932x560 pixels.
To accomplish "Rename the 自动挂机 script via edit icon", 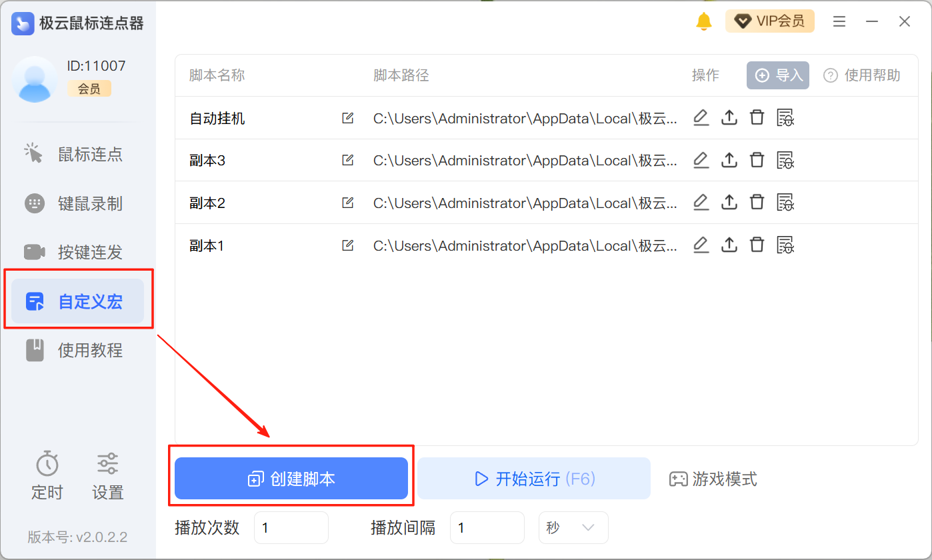I will [x=347, y=118].
